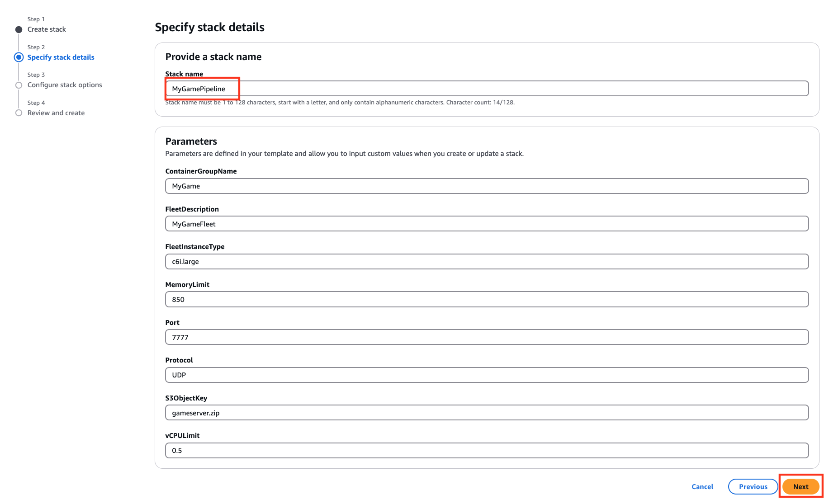
Task: Click the Next button
Action: (x=801, y=486)
